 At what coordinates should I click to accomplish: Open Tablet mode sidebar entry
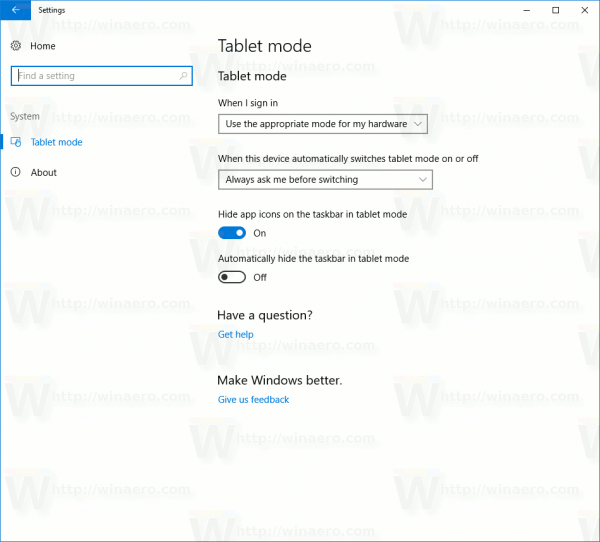click(57, 142)
